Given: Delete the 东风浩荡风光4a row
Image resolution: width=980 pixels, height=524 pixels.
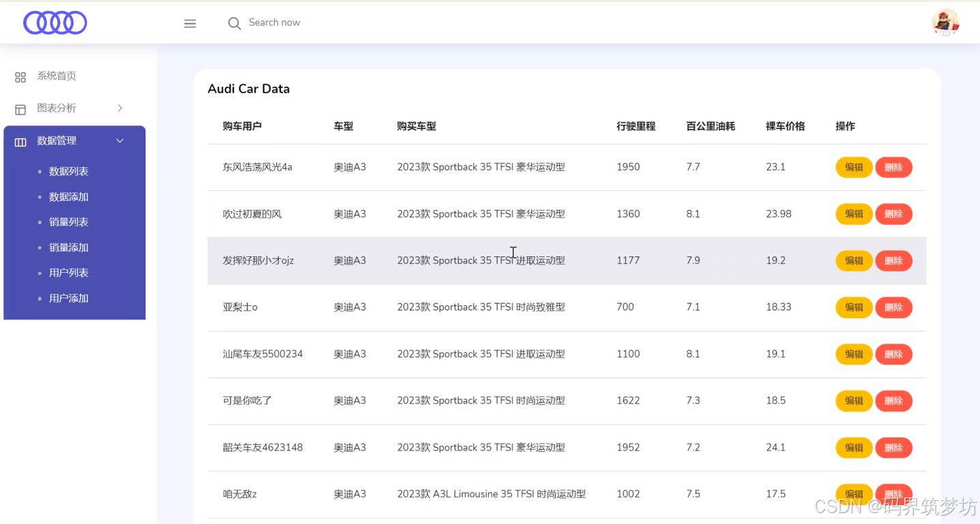Looking at the screenshot, I should pos(893,167).
